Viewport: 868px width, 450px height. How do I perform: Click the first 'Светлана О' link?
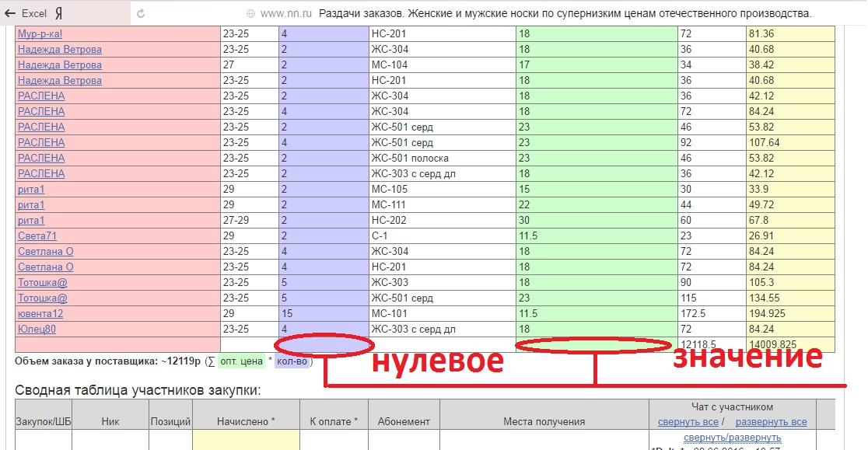click(x=46, y=252)
